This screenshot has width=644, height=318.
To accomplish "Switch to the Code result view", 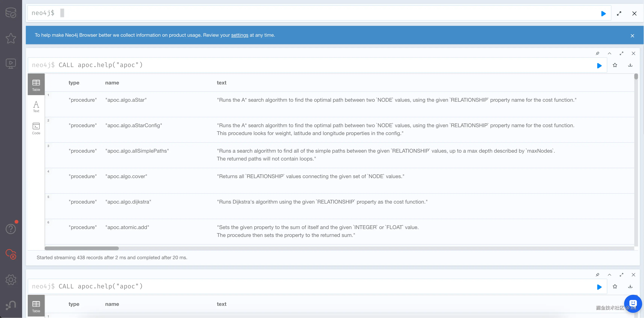I will click(x=36, y=128).
